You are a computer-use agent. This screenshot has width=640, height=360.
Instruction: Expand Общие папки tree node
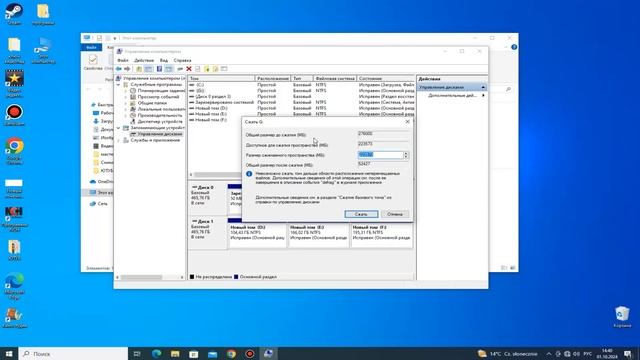pos(126,103)
